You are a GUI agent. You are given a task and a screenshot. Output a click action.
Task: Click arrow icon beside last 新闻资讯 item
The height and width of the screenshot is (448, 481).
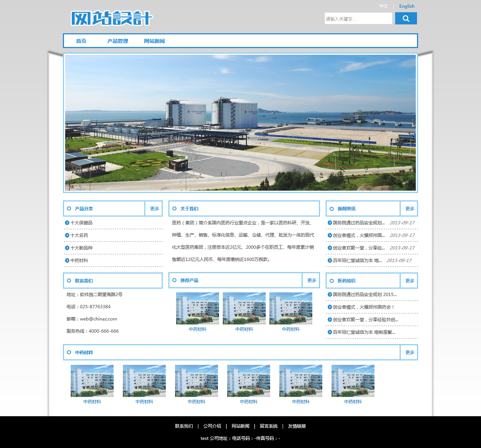330,260
